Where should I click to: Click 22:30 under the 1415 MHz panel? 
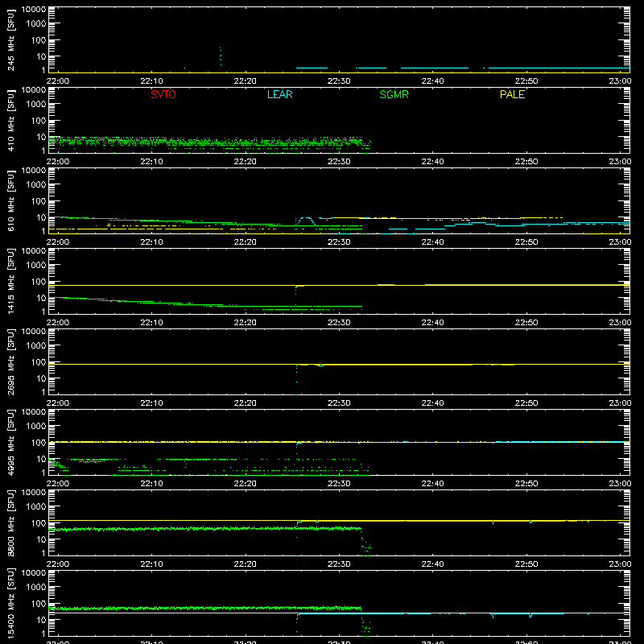(339, 323)
